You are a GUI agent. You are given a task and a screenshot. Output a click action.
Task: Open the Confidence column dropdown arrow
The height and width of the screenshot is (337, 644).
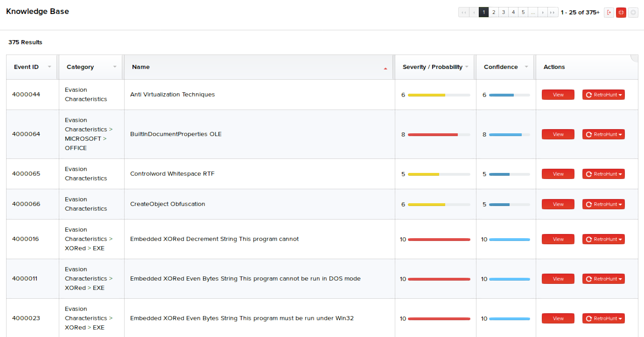point(526,67)
